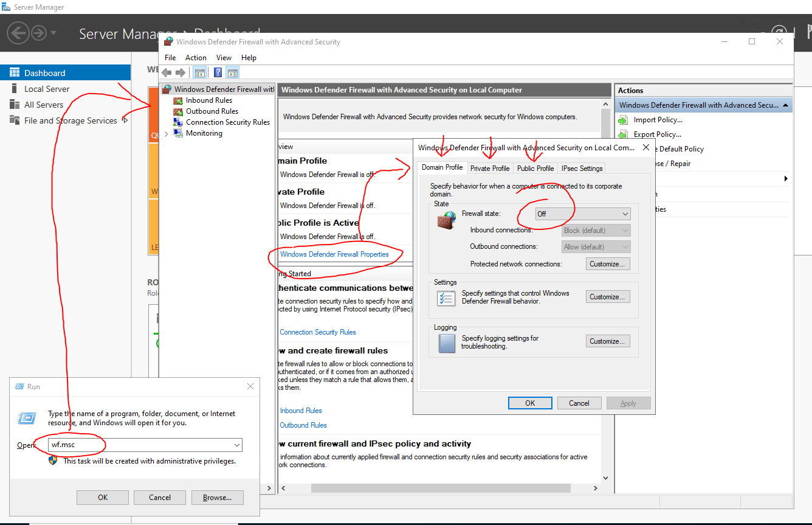Open the View menu in firewall console

pos(224,58)
